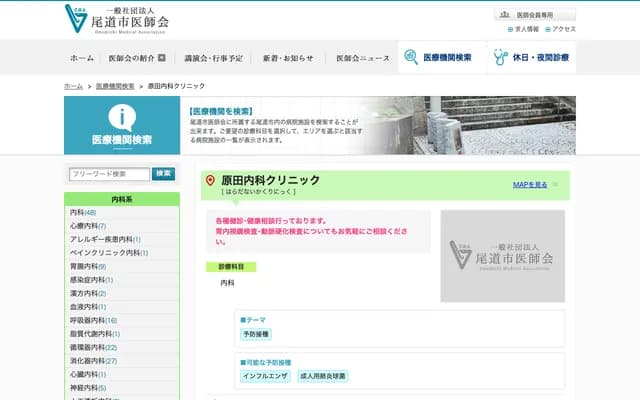
Task: Open the MAPを見る link
Action: pyautogui.click(x=530, y=185)
